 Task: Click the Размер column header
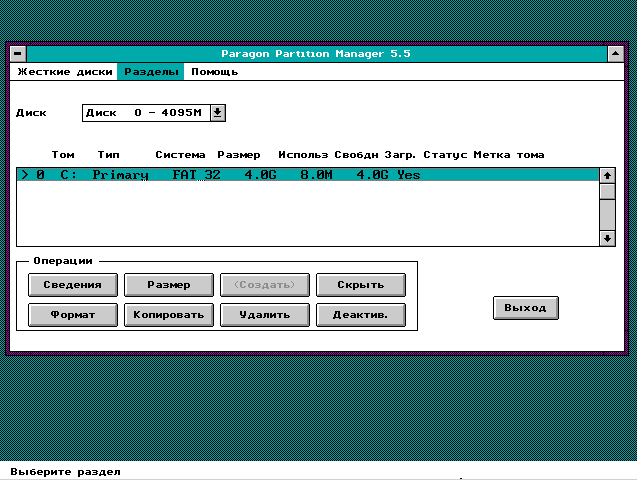point(239,155)
